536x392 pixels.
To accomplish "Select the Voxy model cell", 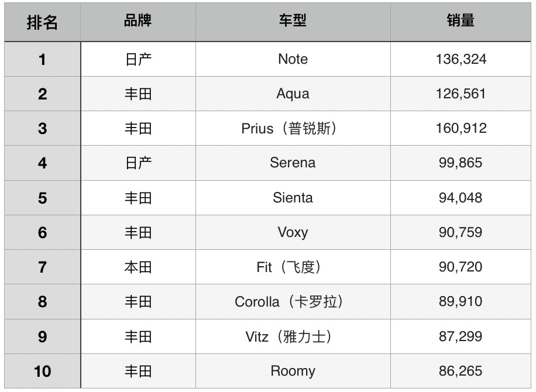I will coord(293,232).
